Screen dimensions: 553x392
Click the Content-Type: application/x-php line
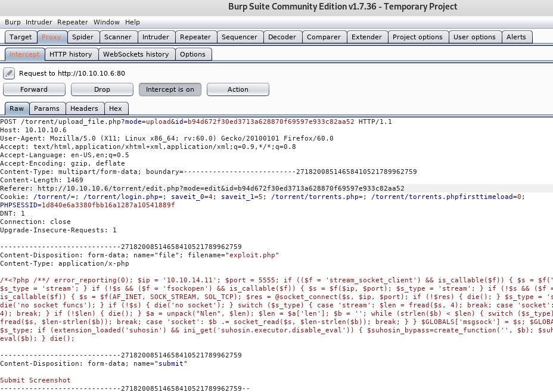(x=64, y=264)
